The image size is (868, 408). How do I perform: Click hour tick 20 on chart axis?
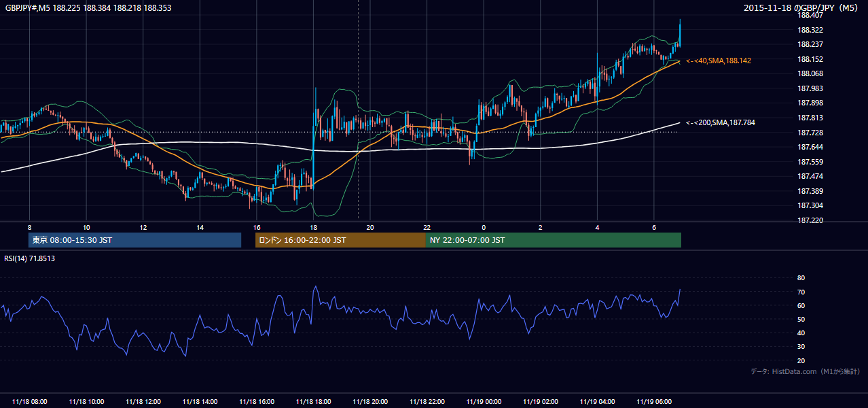click(370, 227)
